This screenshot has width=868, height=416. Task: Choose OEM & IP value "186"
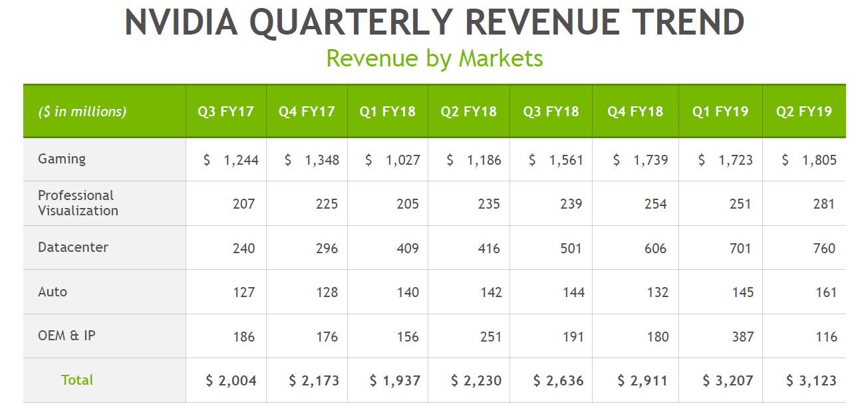click(244, 337)
